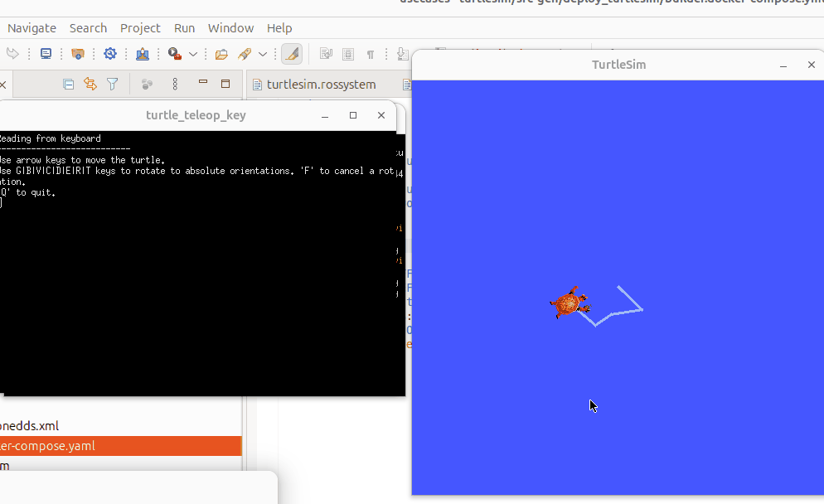Open the explorer view three-dot menu
The width and height of the screenshot is (824, 504).
(175, 84)
